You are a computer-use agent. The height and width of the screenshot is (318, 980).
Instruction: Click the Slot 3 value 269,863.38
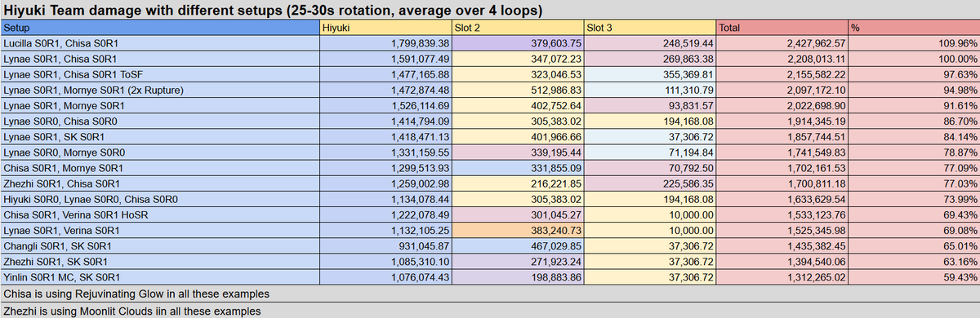click(x=650, y=59)
